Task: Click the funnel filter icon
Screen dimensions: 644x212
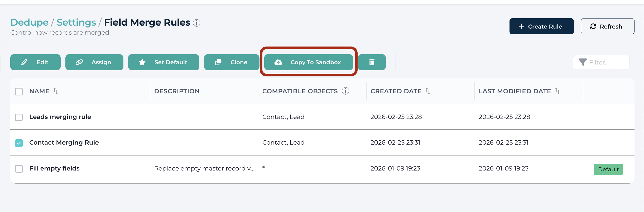Action: tap(583, 62)
